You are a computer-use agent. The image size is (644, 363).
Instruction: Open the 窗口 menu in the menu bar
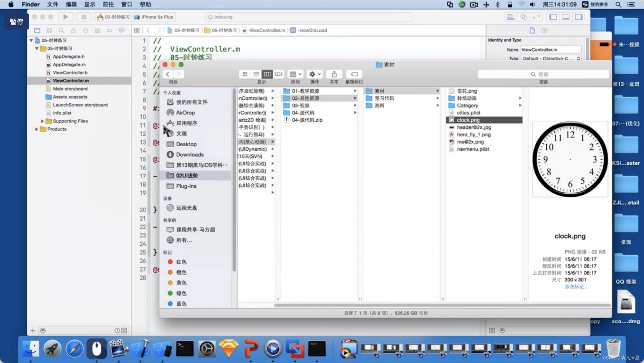click(127, 5)
